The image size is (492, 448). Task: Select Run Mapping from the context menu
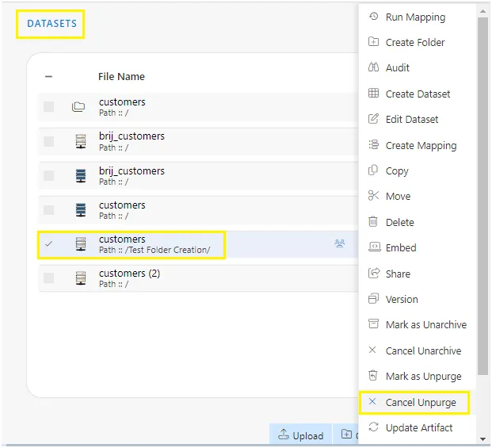pos(417,17)
